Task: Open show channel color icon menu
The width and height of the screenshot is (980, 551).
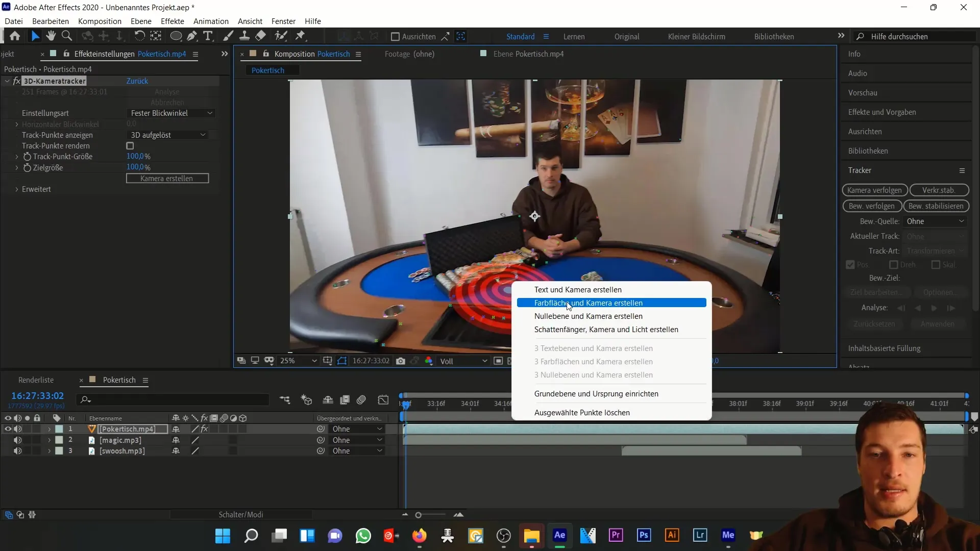Action: tap(429, 361)
